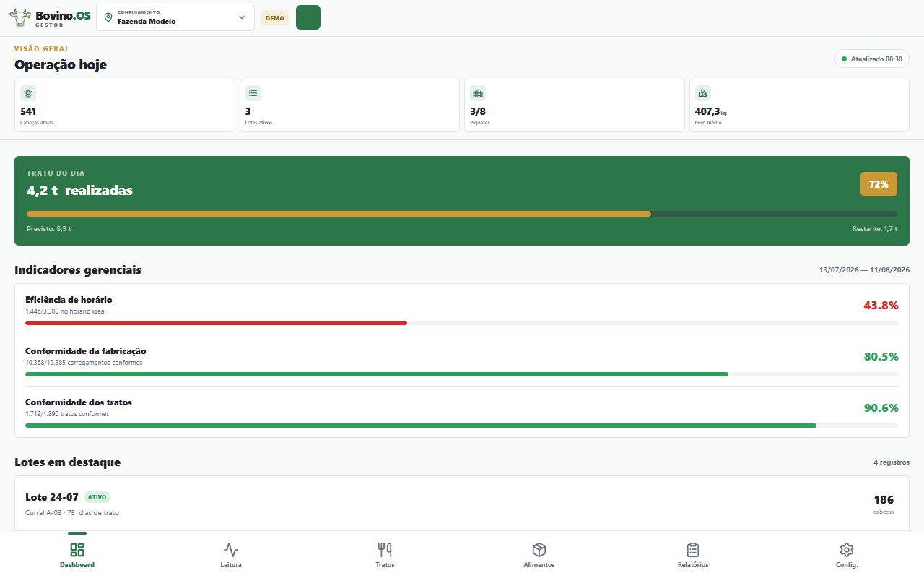The width and height of the screenshot is (924, 578).
Task: Click the Bovino.OS bull logo
Action: coord(20,17)
